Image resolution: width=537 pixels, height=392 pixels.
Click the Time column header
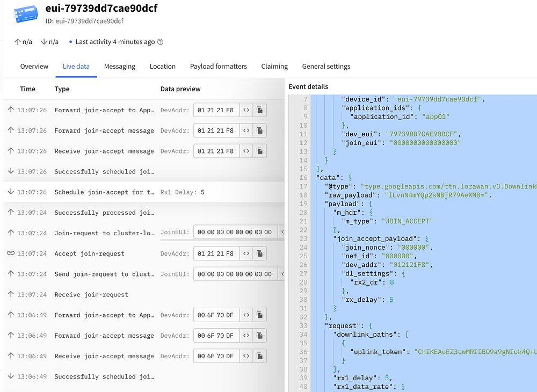tap(28, 89)
